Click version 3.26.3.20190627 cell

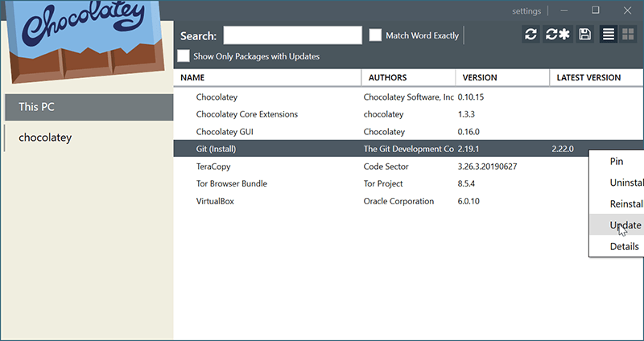[487, 166]
